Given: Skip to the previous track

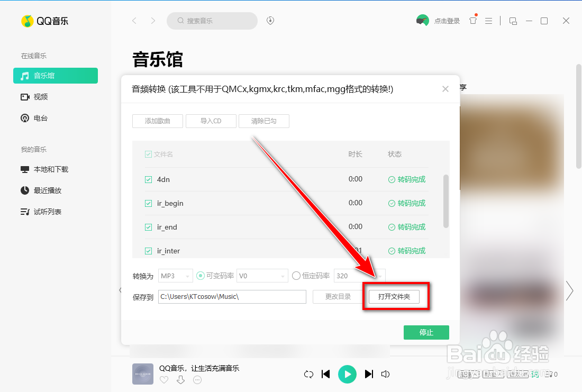Looking at the screenshot, I should [325, 374].
